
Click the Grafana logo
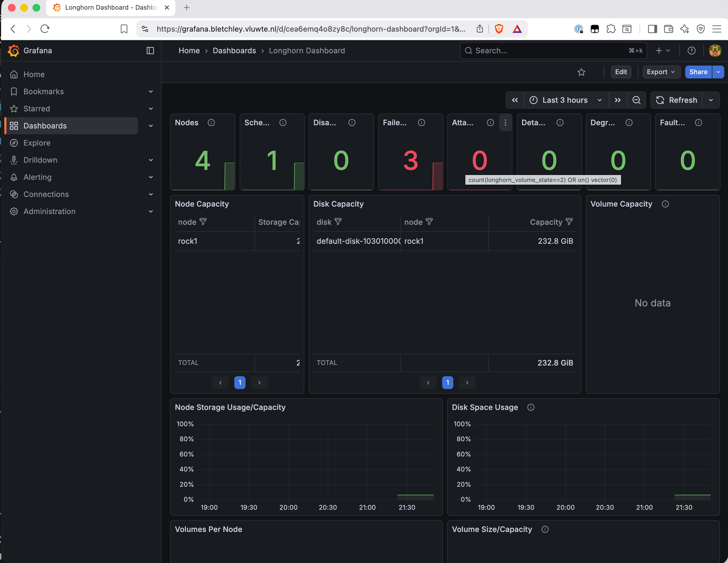[13, 51]
